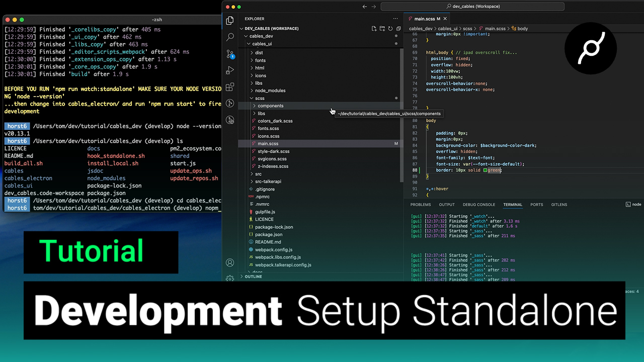This screenshot has width=644, height=362.
Task: Close the main.scss editor tab
Action: (x=445, y=19)
